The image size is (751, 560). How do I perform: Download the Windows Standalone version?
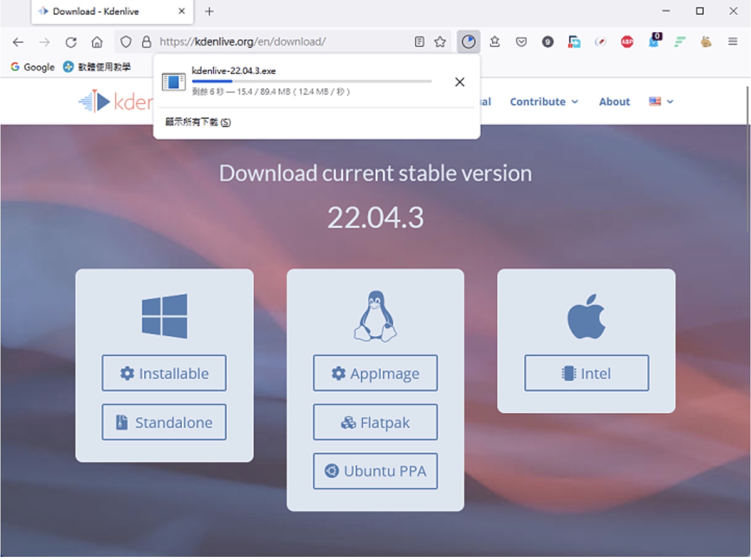[164, 422]
